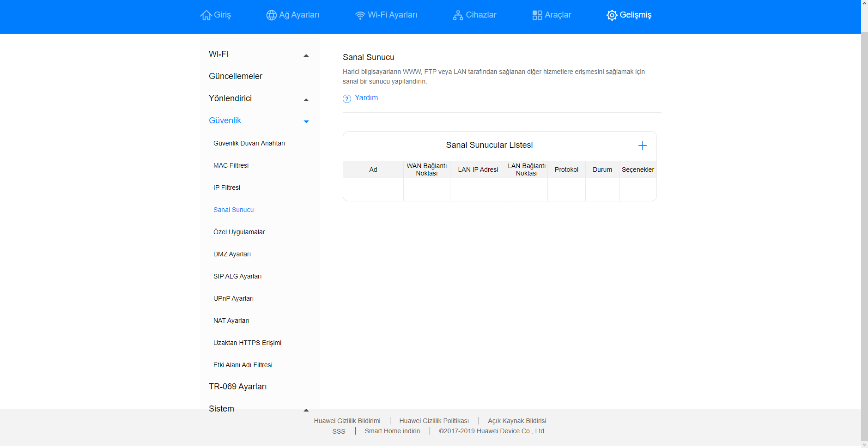Expand the Yönlendirici section arrow
This screenshot has width=868, height=448.
tap(306, 100)
